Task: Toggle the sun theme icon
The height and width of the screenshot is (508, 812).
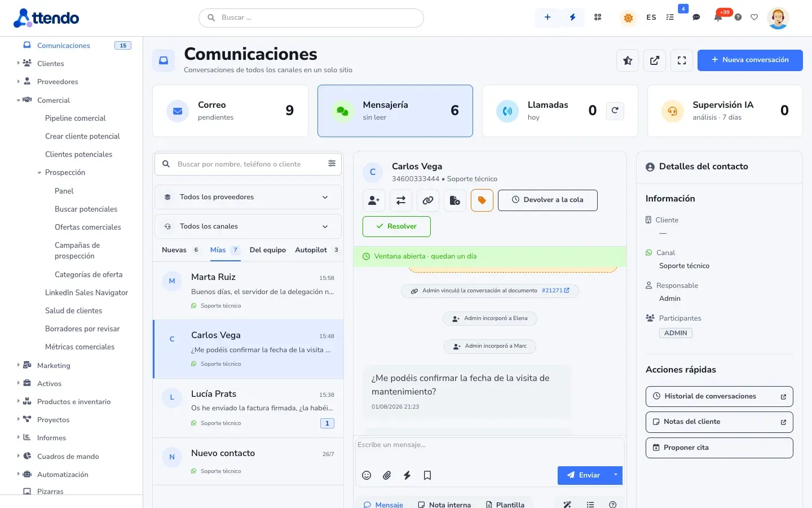Action: pyautogui.click(x=628, y=18)
